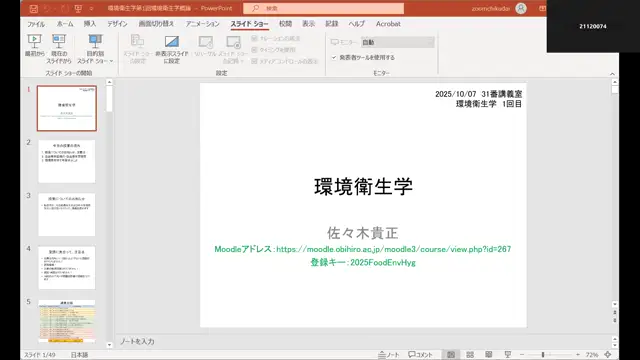Click 日本語 language status indicator
The image size is (640, 360).
pos(80,355)
